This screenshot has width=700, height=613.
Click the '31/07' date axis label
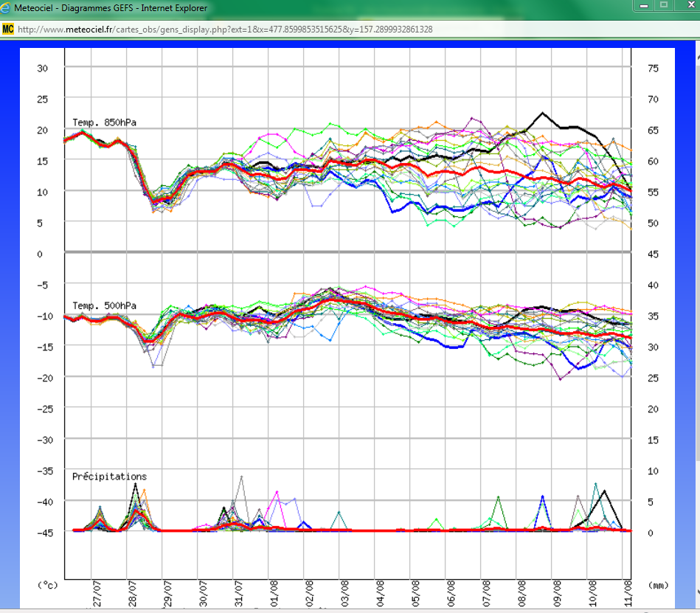click(238, 594)
